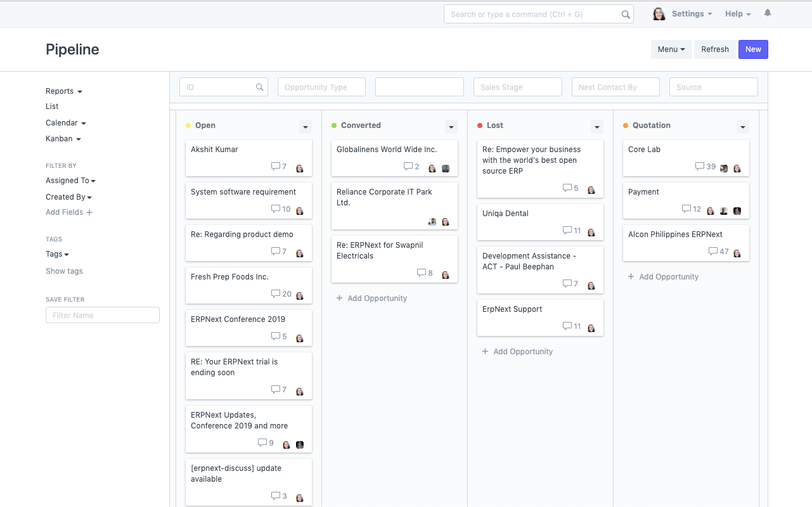Click the comment icon on Uniqa Dental card

click(567, 231)
